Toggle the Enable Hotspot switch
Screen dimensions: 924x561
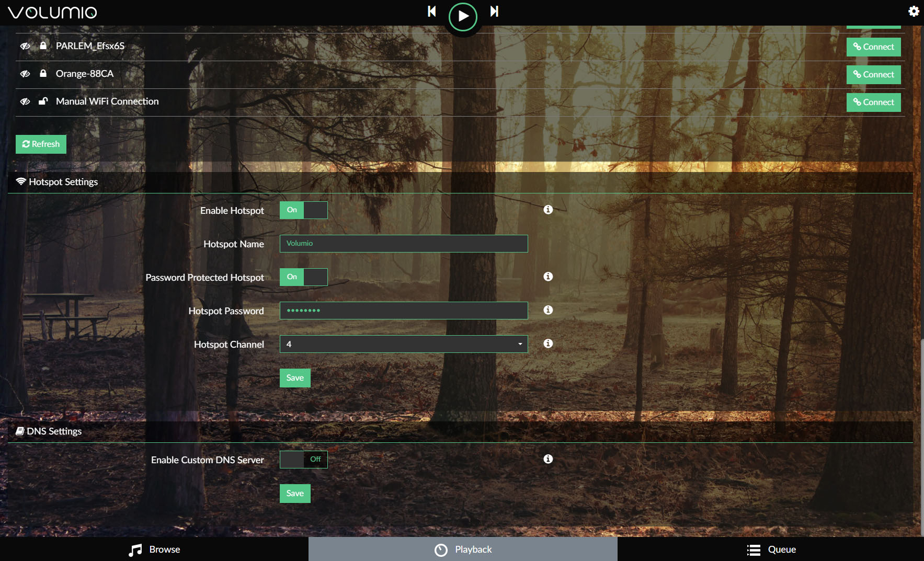[x=304, y=210]
